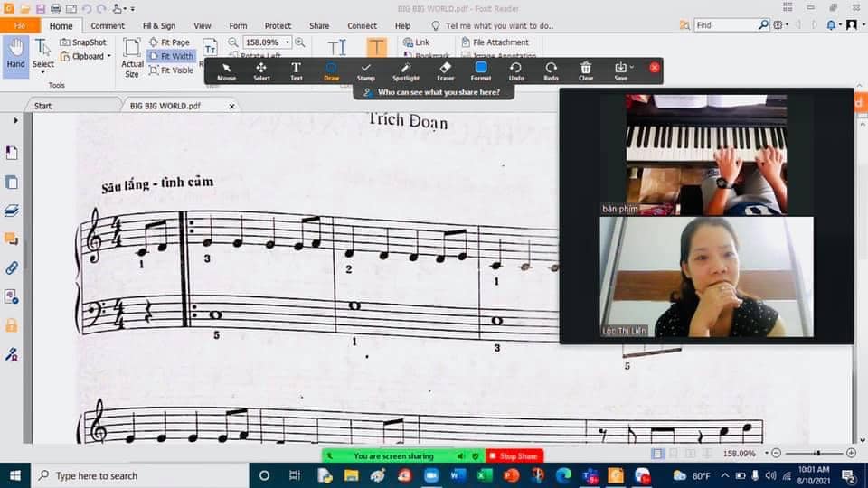Screen dimensions: 868x488
Task: Set view to Actual Size
Action: [132, 58]
